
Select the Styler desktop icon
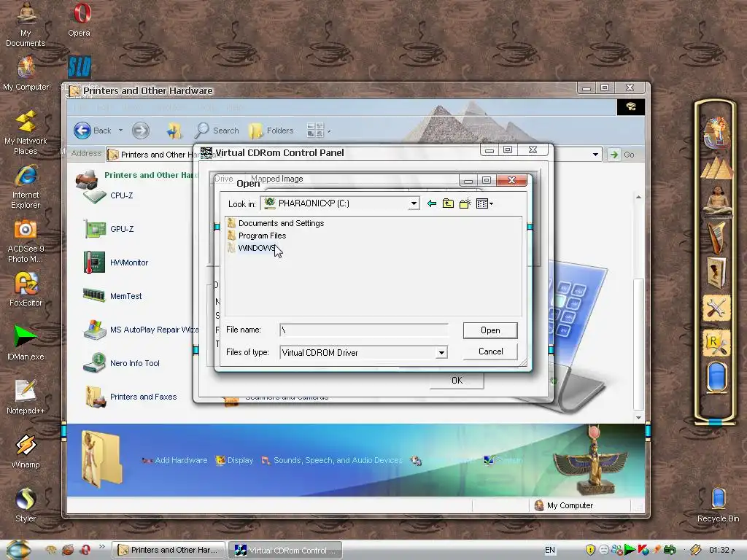click(26, 505)
